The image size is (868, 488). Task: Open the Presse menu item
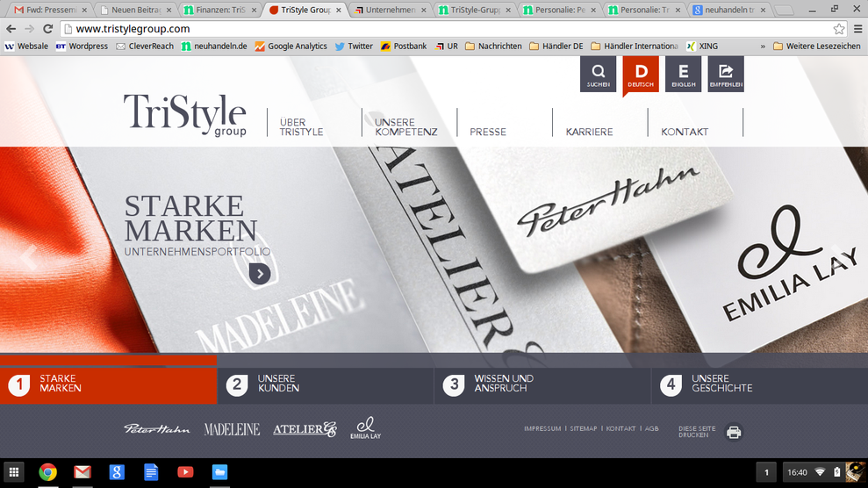[x=488, y=132]
